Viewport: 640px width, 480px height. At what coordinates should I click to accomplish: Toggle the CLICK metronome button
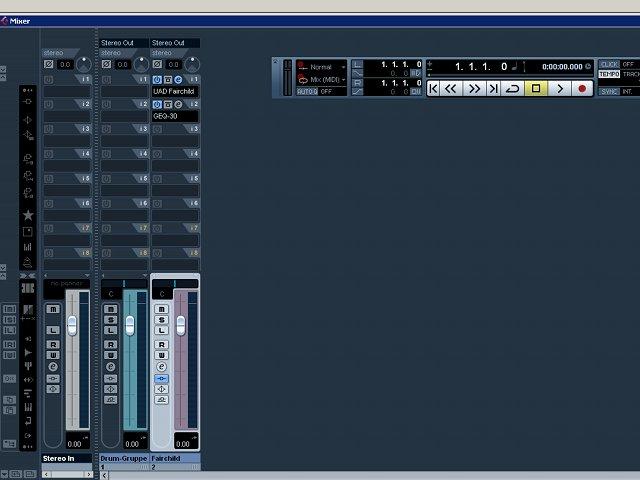609,64
